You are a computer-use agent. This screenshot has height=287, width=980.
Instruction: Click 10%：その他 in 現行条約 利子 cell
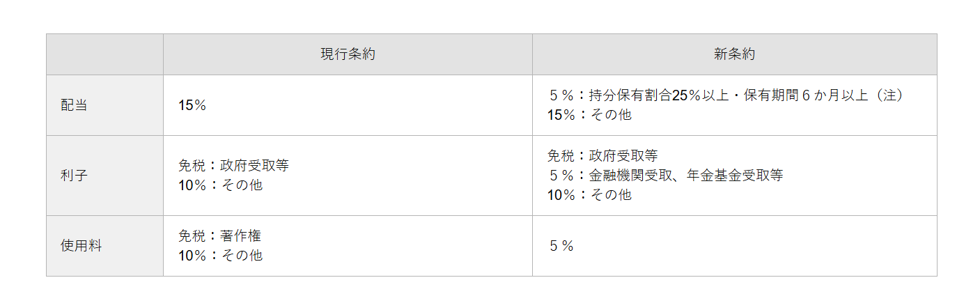[x=220, y=185]
